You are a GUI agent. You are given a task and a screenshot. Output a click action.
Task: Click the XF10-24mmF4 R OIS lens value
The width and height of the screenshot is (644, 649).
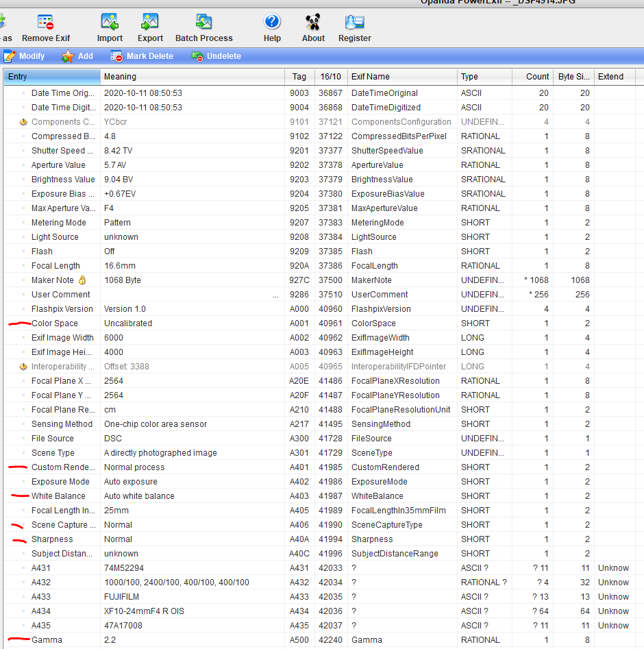click(145, 611)
